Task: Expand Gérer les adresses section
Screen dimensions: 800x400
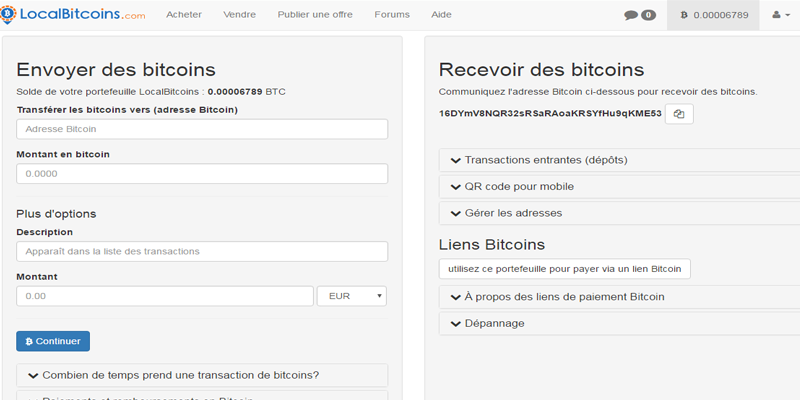Action: coord(619,213)
